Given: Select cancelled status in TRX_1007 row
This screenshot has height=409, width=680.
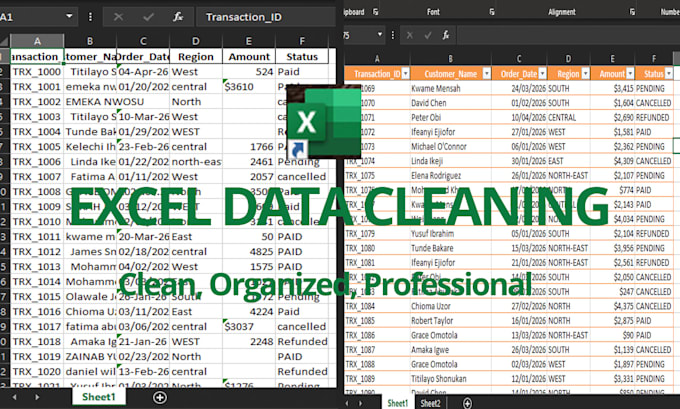Looking at the screenshot, I should [x=302, y=177].
